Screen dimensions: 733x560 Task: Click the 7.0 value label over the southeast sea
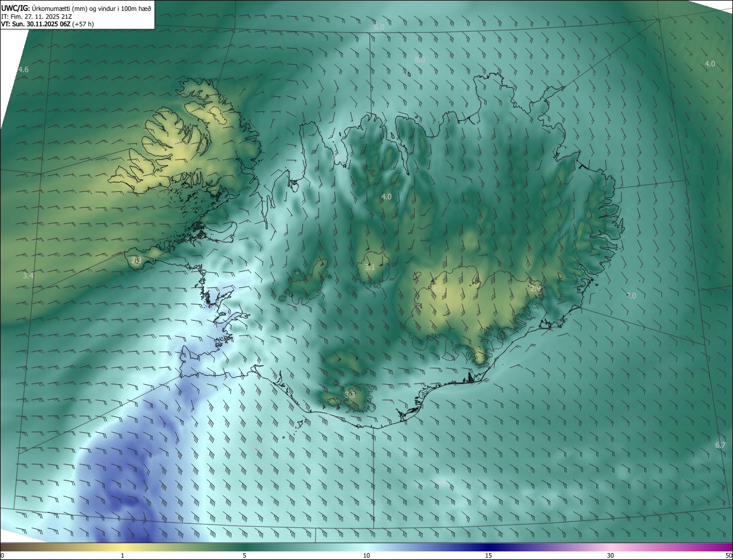630,296
